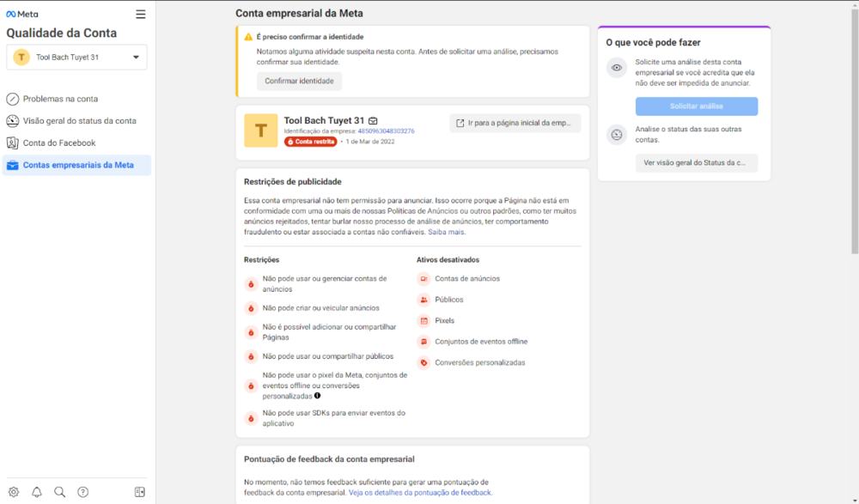Screen dimensions: 859x504
Task: Click restriction icon beside contas de anúncios text
Action: 251,284
